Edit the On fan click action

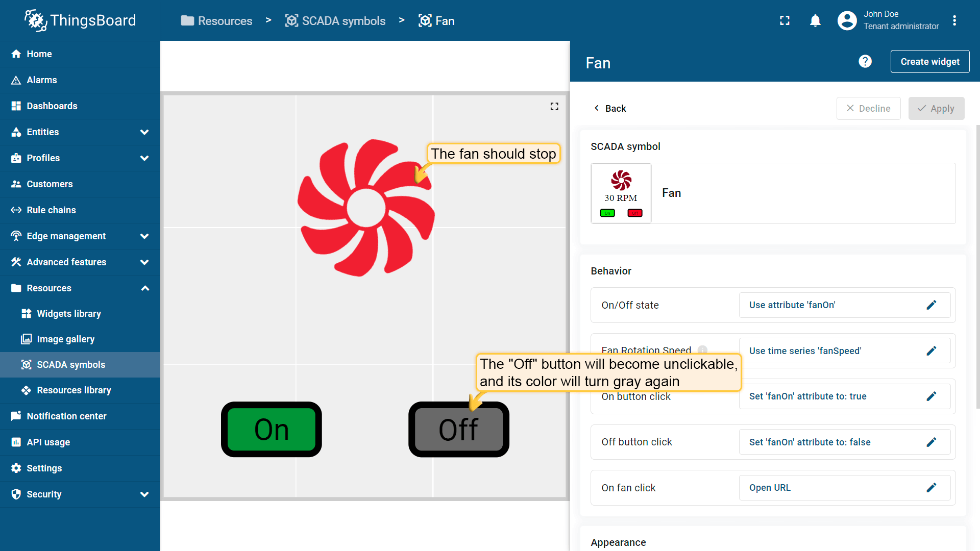931,488
